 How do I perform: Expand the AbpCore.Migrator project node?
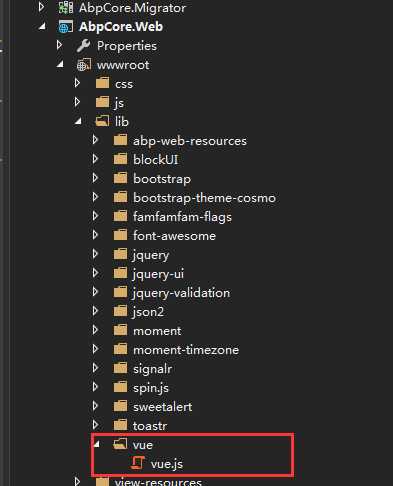(41, 7)
